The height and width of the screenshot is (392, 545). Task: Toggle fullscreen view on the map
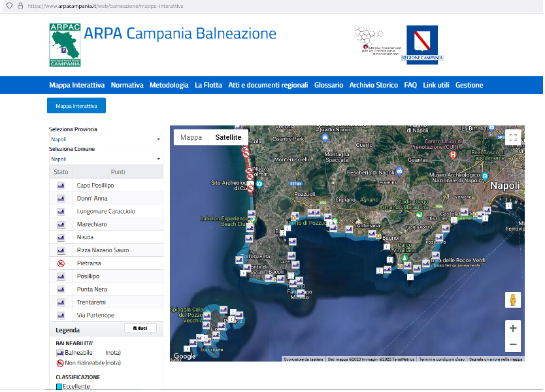click(x=513, y=137)
